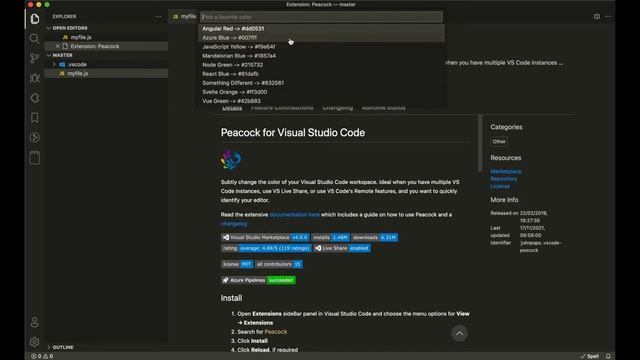640x360 pixels.
Task: Click the split editor icon
Action: click(x=597, y=17)
